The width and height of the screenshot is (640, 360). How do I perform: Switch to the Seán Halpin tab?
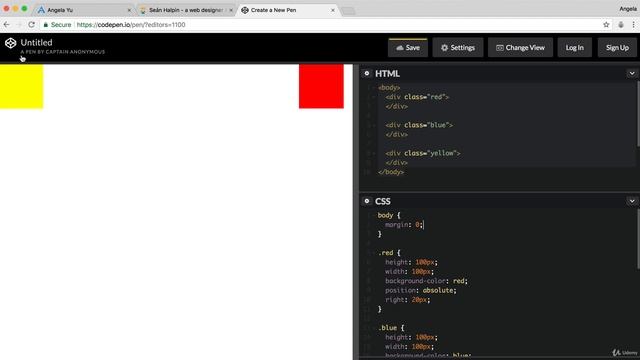pyautogui.click(x=186, y=10)
